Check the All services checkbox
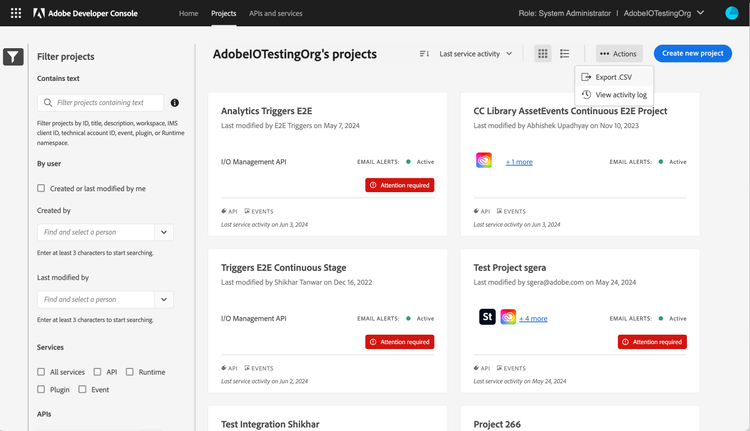750x431 pixels. [x=41, y=372]
